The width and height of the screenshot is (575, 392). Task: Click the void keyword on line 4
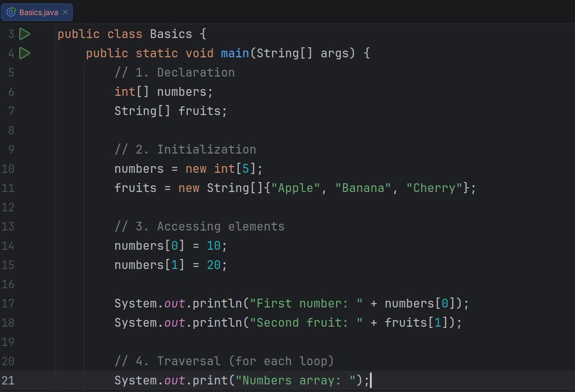pyautogui.click(x=199, y=54)
